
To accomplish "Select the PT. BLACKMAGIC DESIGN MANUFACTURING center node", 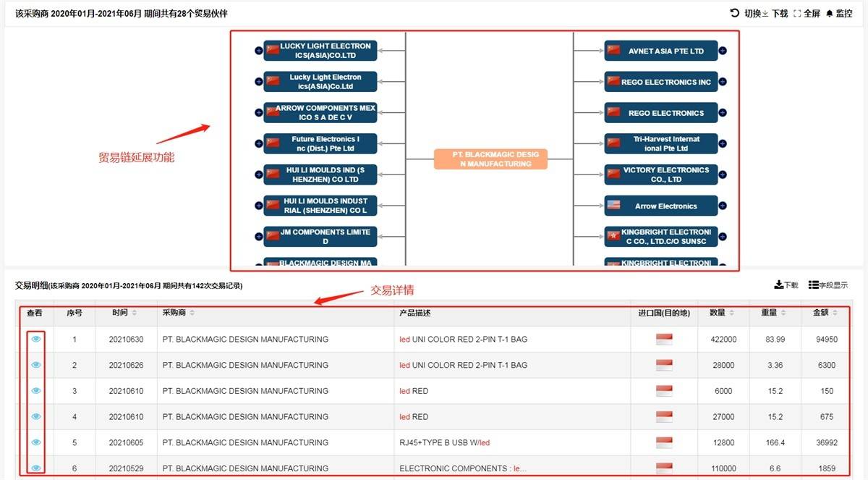I will (491, 159).
